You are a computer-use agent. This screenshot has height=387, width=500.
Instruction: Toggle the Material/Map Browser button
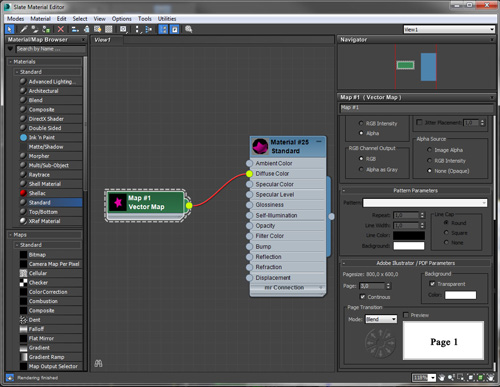tap(163, 29)
